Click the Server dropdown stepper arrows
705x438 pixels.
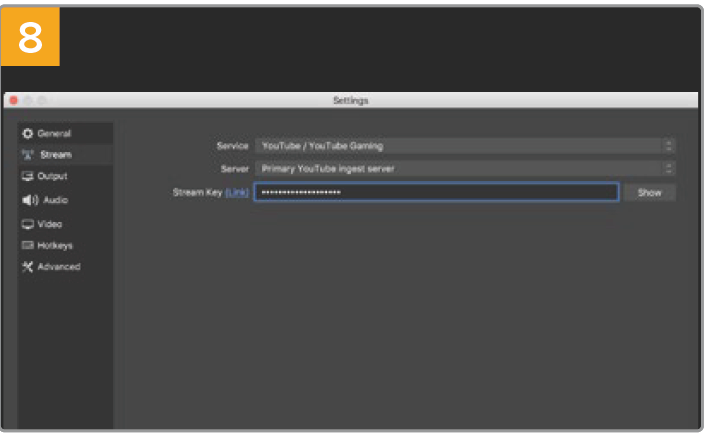[x=669, y=169]
